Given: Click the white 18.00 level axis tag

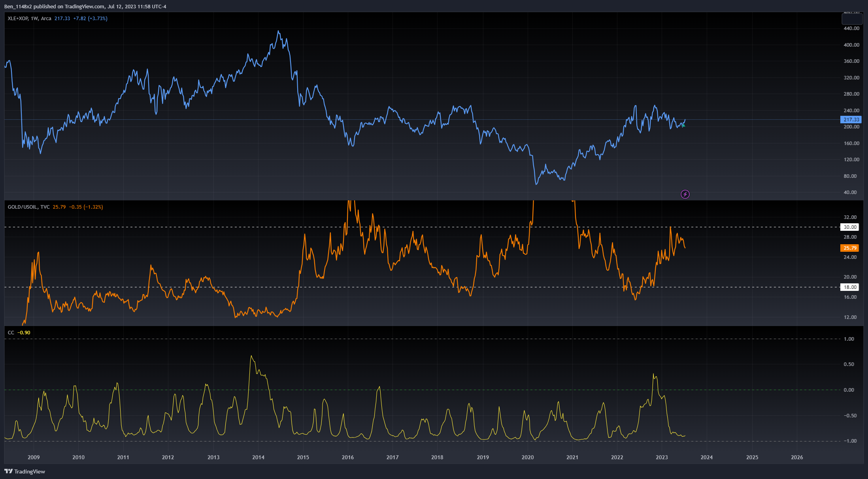Looking at the screenshot, I should [x=850, y=287].
